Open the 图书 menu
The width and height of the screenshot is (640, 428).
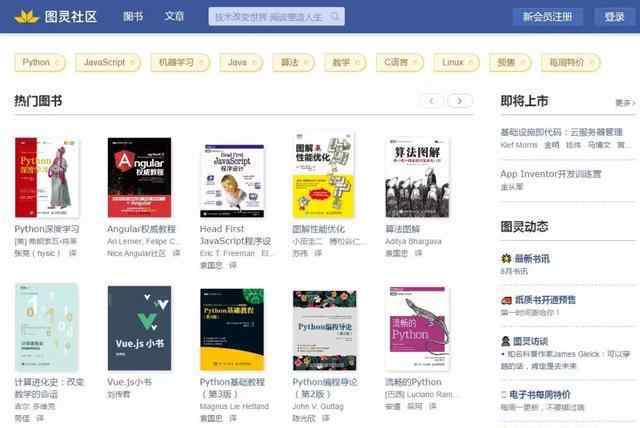[x=133, y=16]
